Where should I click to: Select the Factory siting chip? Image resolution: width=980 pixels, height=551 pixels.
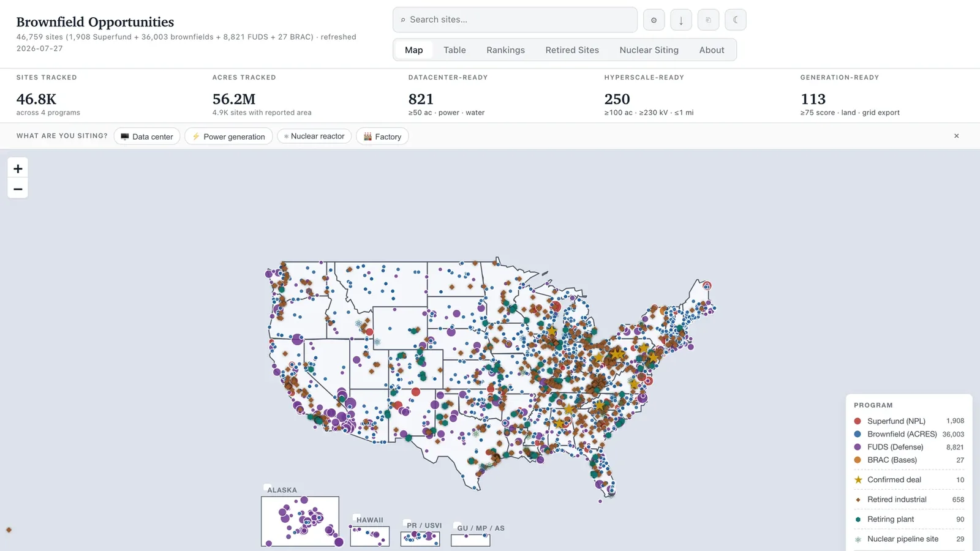pos(382,137)
